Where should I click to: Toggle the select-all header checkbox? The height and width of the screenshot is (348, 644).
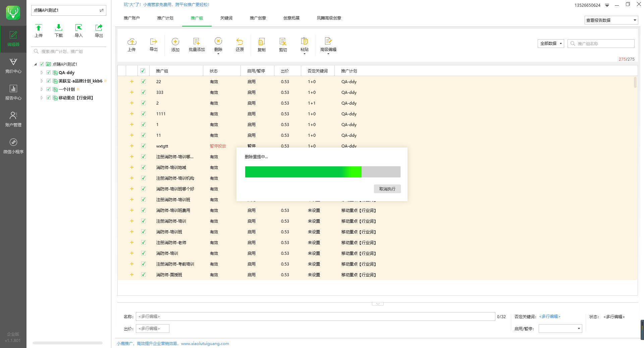143,71
